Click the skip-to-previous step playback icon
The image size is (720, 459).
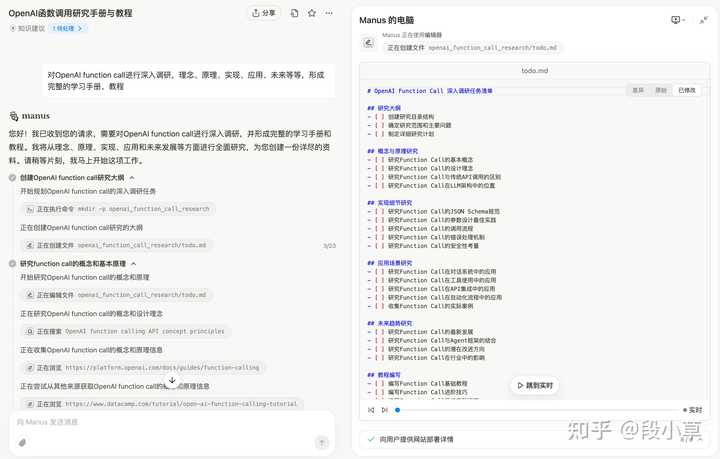[371, 410]
